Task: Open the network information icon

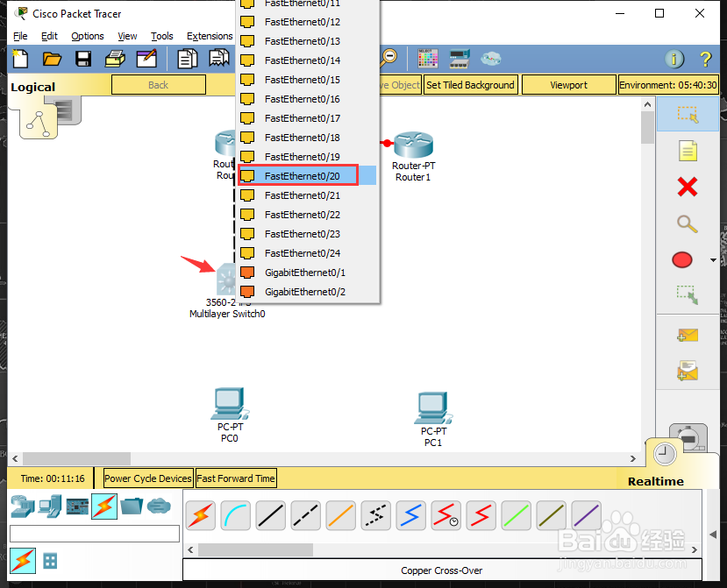Action: click(674, 59)
